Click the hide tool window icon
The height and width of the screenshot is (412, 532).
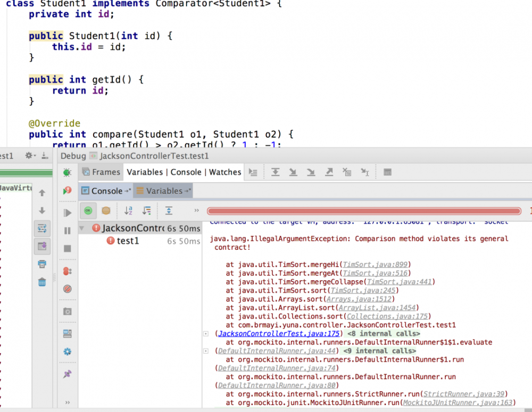point(45,156)
